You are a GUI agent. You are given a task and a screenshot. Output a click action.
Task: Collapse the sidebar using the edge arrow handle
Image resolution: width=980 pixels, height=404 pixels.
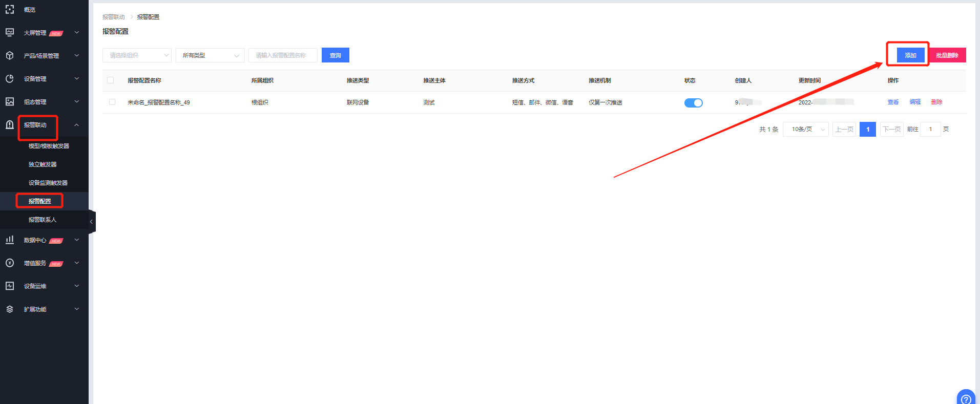click(x=91, y=222)
